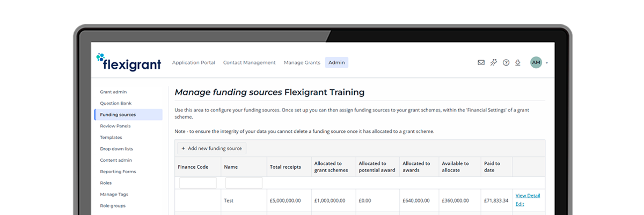Image resolution: width=644 pixels, height=215 pixels.
Task: Open Drop down lists in sidebar
Action: coord(116,148)
